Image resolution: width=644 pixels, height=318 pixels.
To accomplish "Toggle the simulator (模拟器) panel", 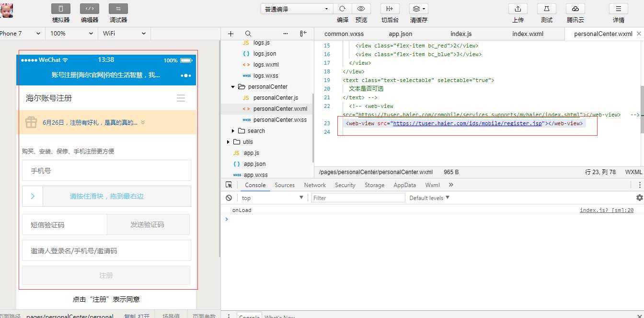I will (x=61, y=9).
